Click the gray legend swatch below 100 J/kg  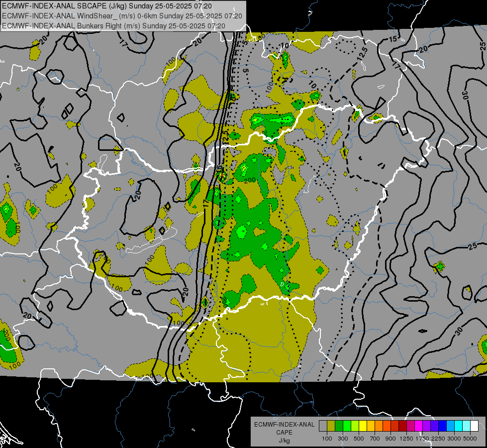[323, 426]
